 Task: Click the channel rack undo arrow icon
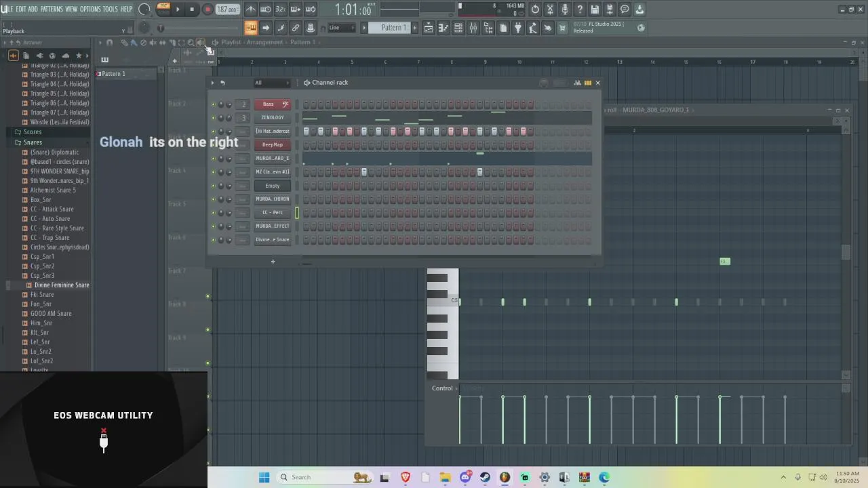point(222,83)
